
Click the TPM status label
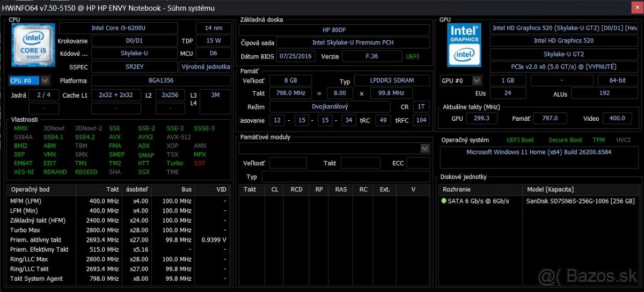(598, 140)
